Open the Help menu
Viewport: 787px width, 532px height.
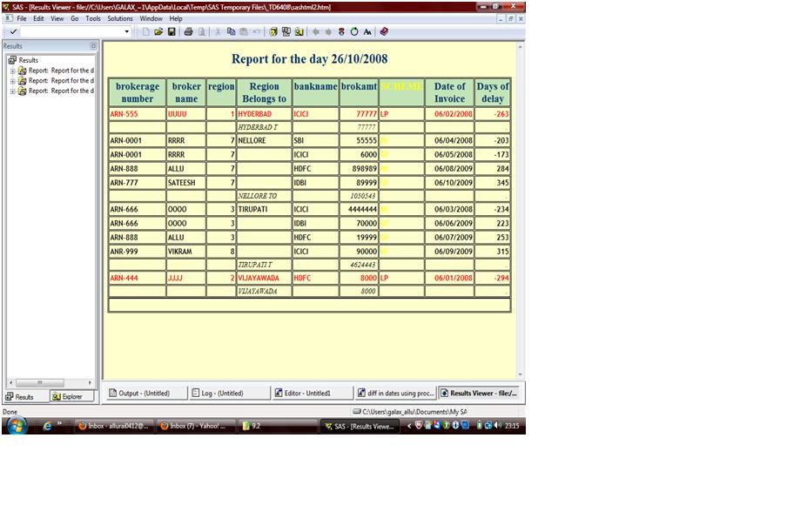[x=176, y=18]
